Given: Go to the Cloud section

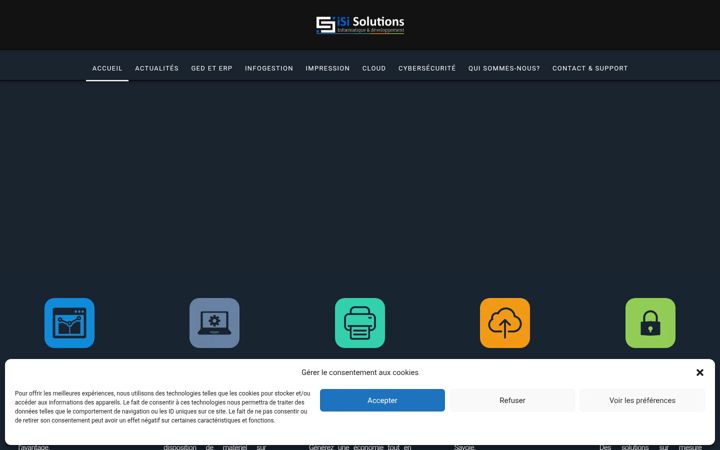Looking at the screenshot, I should pos(374,68).
